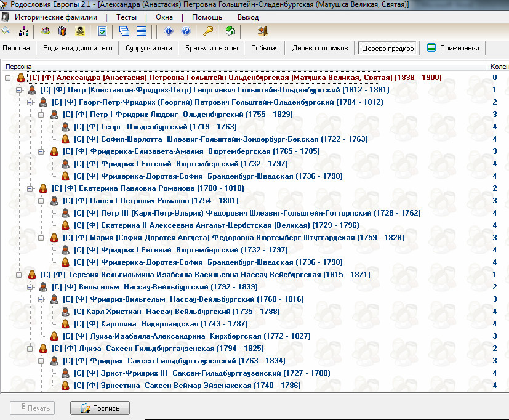Click the tile windows horizontally icon
Viewport: 509px width, 420px height.
(x=142, y=31)
